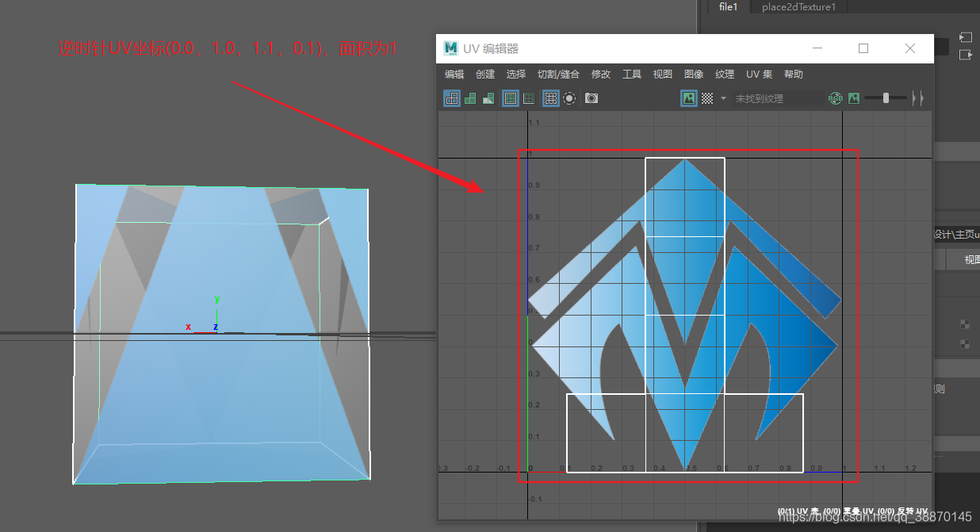Toggle shaded UV shell display icon

(470, 98)
